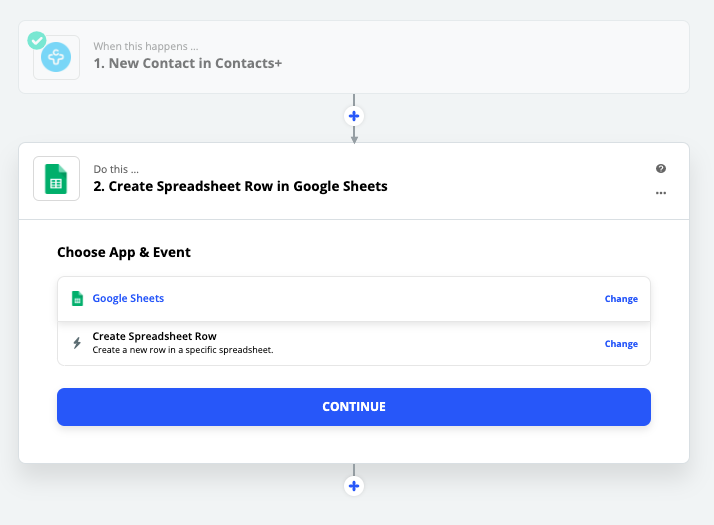714x525 pixels.
Task: Select the Create Spreadsheet Row event row
Action: point(354,343)
